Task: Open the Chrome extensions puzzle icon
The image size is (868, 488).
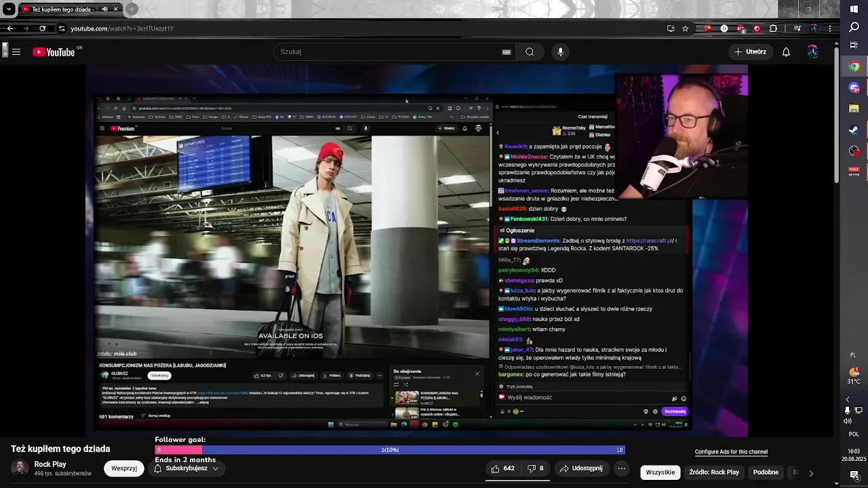Action: (773, 28)
